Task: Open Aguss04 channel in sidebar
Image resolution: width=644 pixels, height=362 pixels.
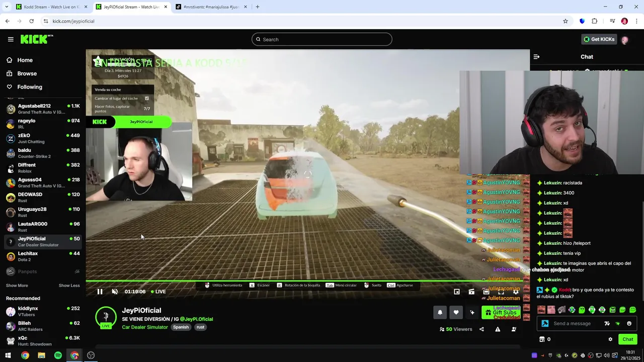Action: pos(43,183)
